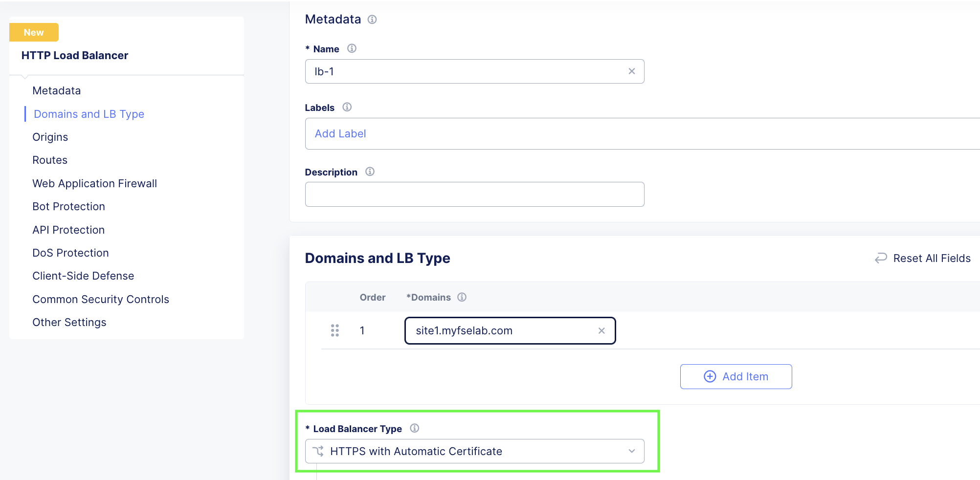
Task: Click the info icon beside Name label
Action: 352,48
